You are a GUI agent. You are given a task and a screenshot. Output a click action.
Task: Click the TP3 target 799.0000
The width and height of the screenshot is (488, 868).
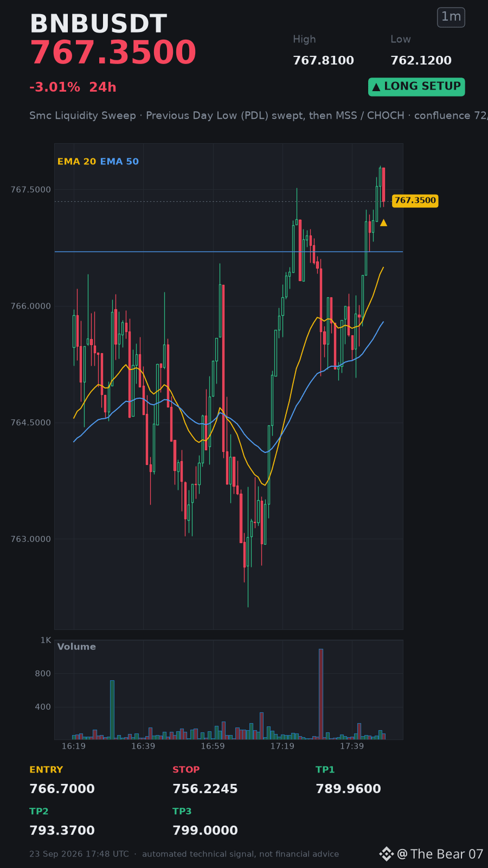205,831
